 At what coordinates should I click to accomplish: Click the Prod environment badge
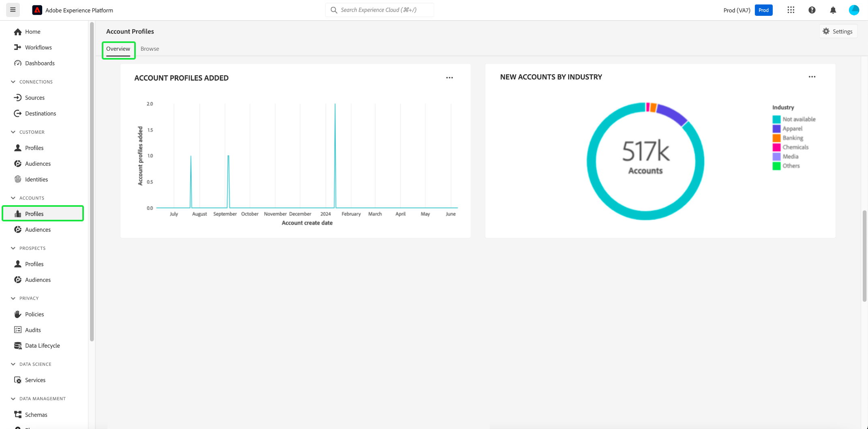[x=763, y=10]
